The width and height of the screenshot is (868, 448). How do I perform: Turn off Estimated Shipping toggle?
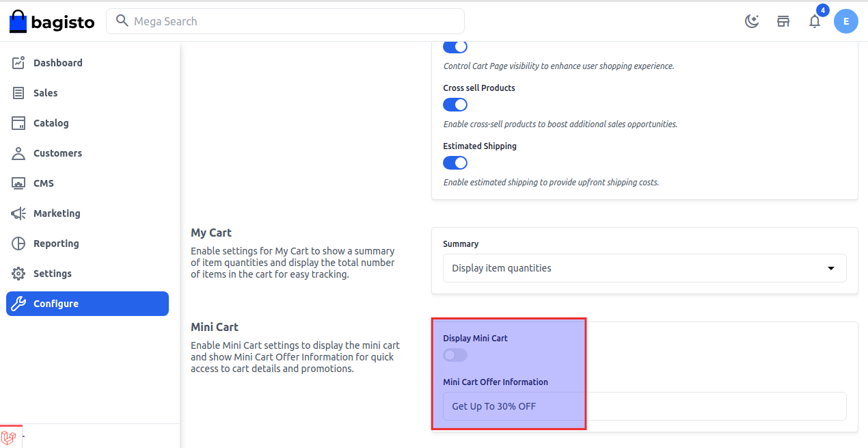point(455,163)
